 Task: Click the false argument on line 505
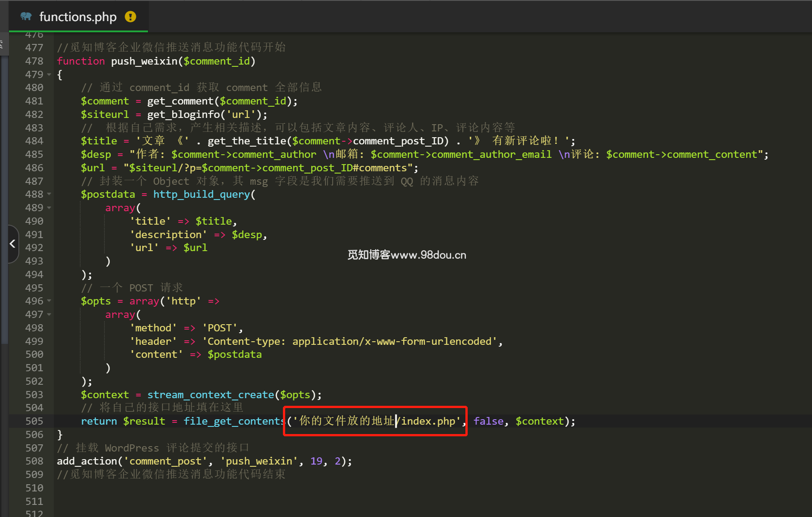click(489, 421)
